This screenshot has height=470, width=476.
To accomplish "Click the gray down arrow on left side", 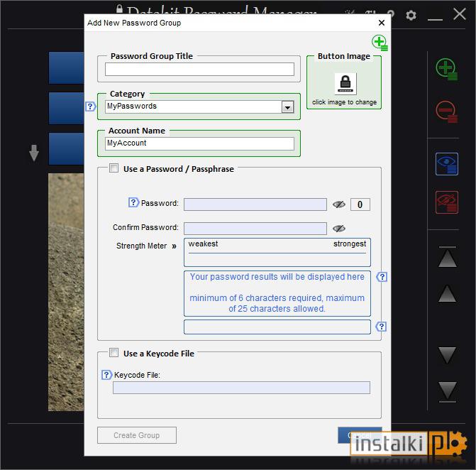I will coord(34,153).
